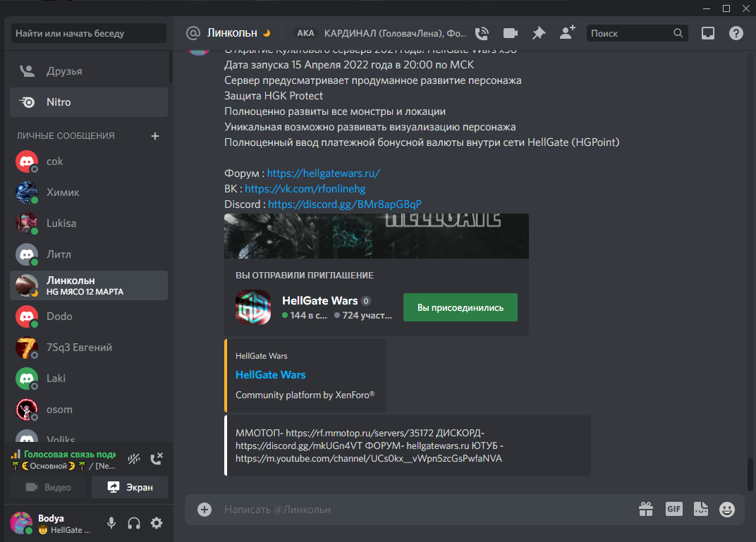The height and width of the screenshot is (542, 756).
Task: Click Линкольн name in the chat header
Action: [x=232, y=32]
